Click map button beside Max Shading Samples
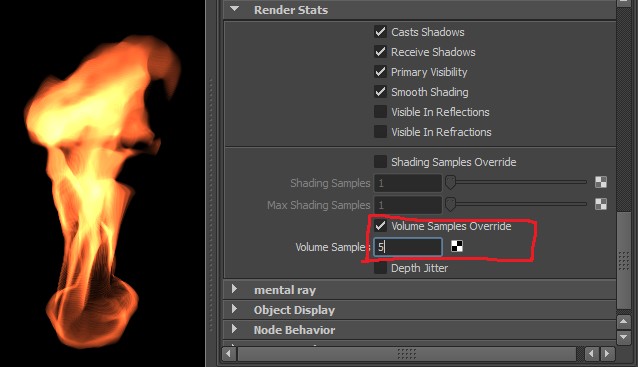Image resolution: width=638 pixels, height=367 pixels. (x=601, y=204)
